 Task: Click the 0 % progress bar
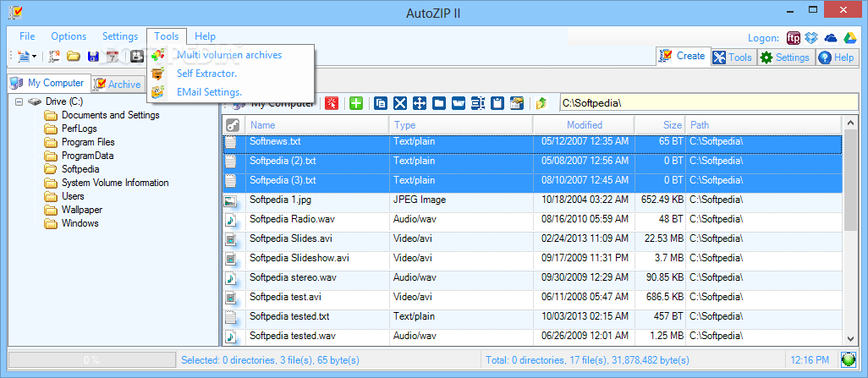click(x=91, y=359)
